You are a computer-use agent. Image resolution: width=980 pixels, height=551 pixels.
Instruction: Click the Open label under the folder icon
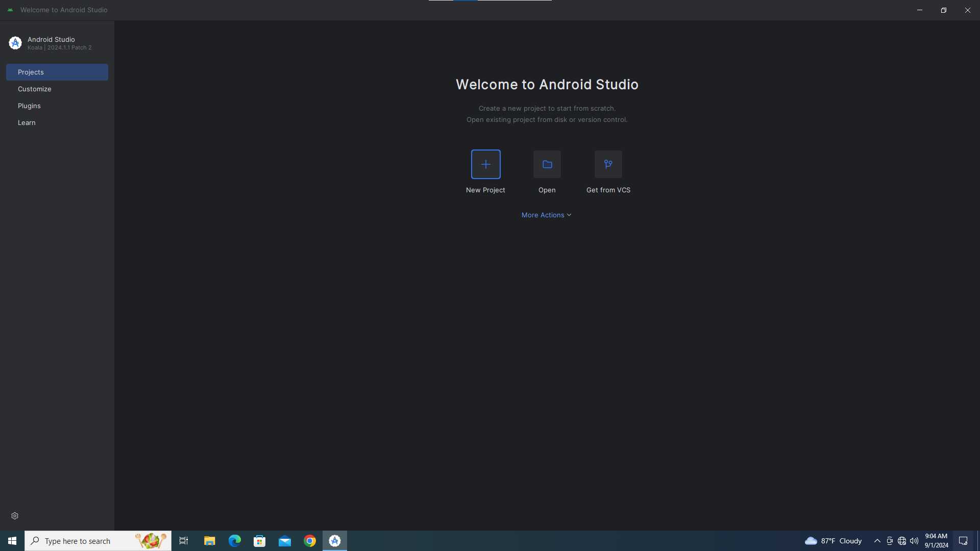tap(547, 190)
